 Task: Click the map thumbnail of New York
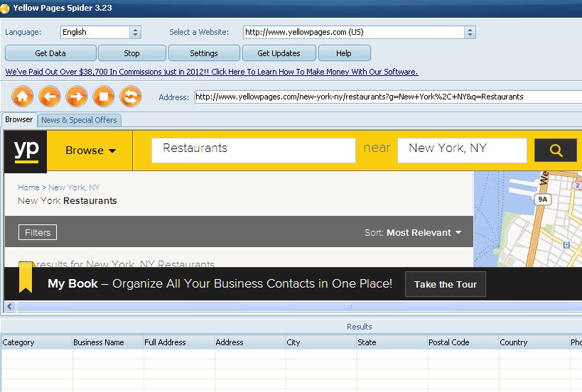point(528,219)
